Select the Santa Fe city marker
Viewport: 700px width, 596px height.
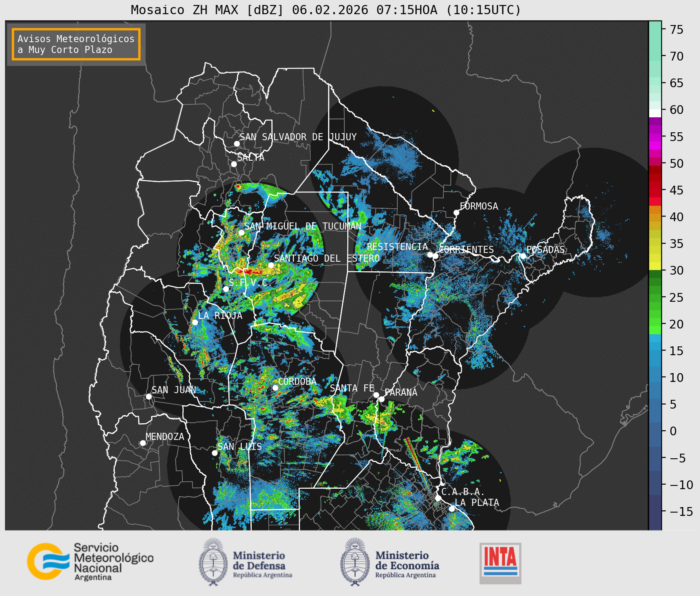click(x=376, y=395)
